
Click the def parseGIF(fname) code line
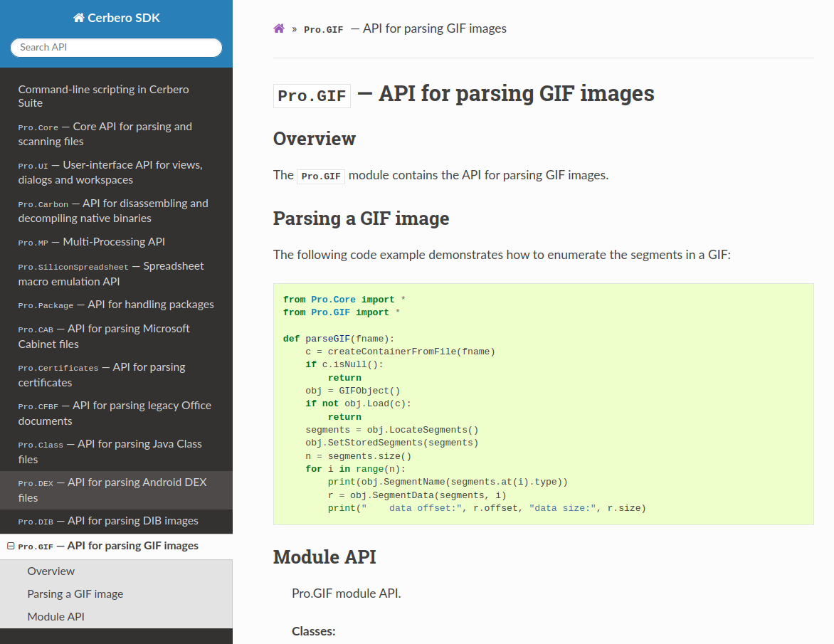(x=339, y=339)
